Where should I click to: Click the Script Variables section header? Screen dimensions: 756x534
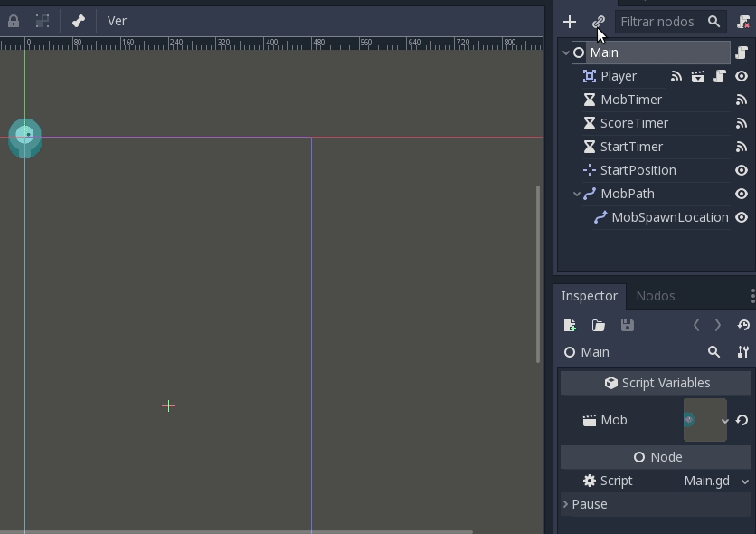click(656, 383)
